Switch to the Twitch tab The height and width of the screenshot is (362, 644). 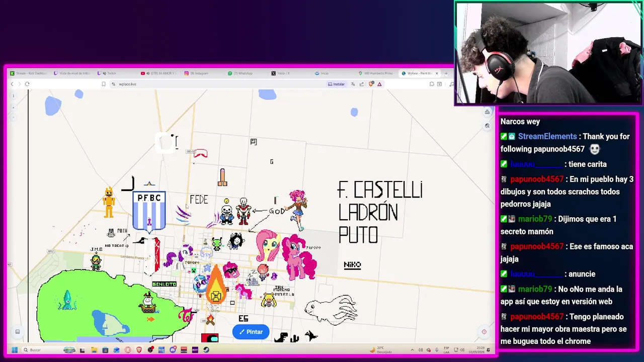pos(116,73)
